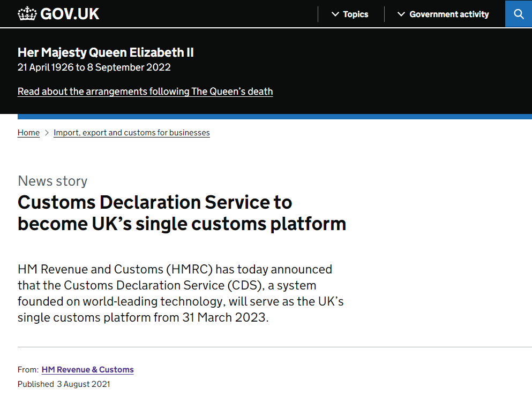Click the chevron arrow beside Topics

point(335,14)
